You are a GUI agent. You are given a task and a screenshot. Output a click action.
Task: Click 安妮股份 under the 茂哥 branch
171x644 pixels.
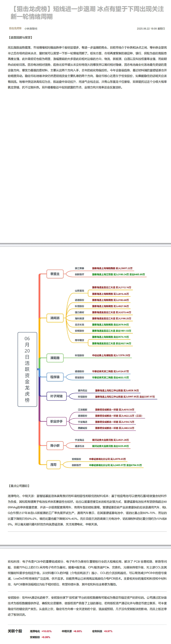click(76, 459)
